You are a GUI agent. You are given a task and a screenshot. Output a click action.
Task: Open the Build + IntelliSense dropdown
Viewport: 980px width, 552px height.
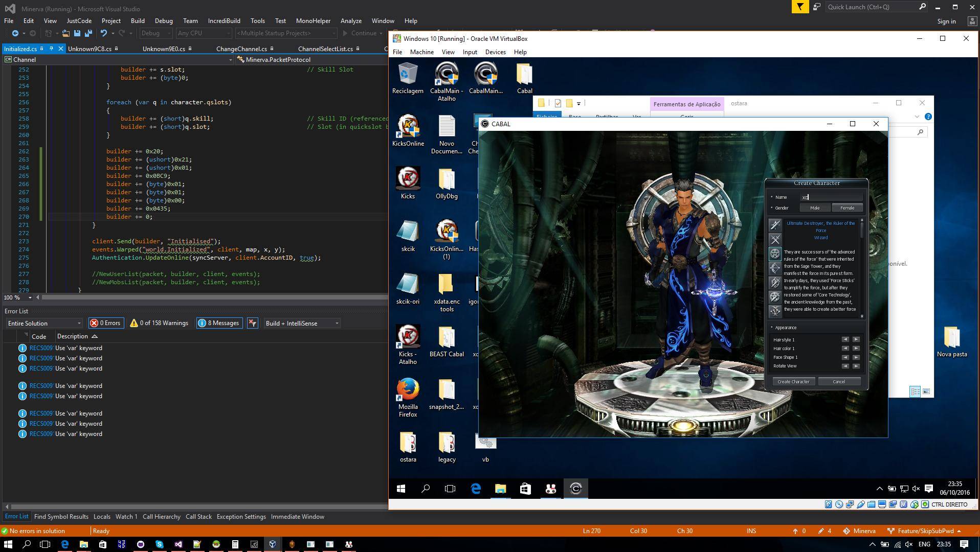click(x=302, y=323)
